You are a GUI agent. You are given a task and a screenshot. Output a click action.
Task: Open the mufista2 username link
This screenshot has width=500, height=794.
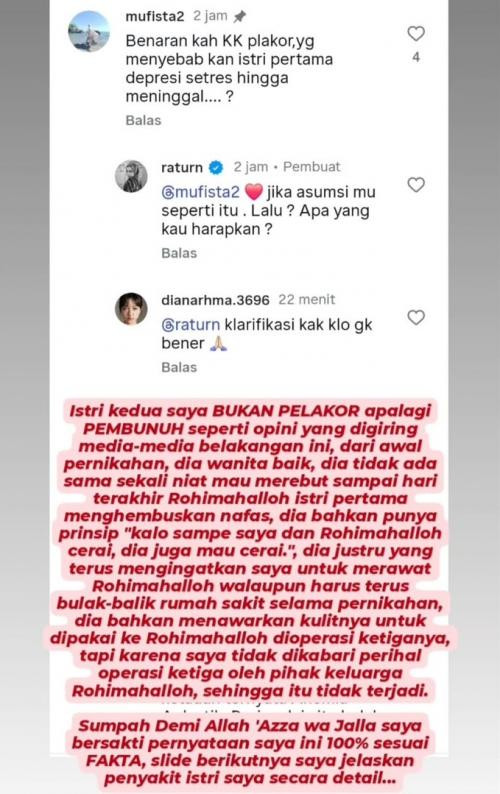pyautogui.click(x=155, y=17)
